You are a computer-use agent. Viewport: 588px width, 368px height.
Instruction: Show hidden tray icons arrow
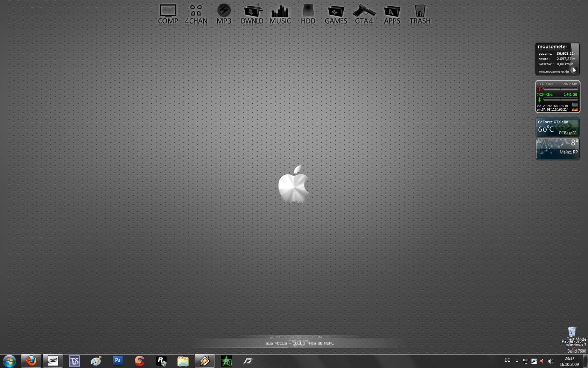tap(517, 361)
